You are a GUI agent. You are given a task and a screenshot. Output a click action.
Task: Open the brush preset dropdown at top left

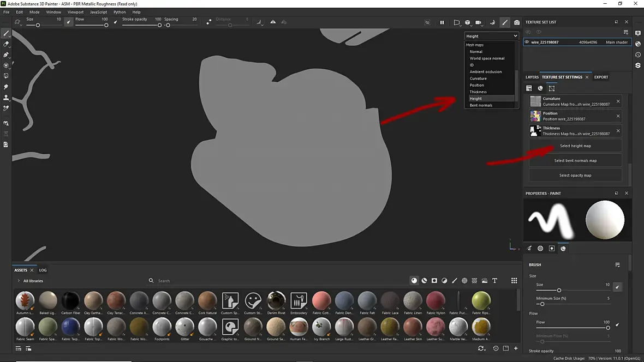tap(17, 22)
